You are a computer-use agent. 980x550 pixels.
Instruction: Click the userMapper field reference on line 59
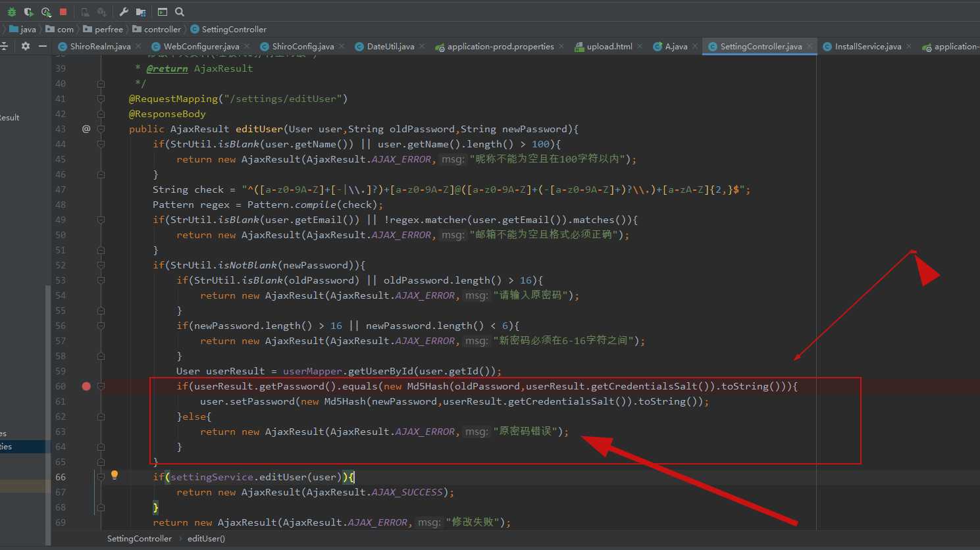313,371
